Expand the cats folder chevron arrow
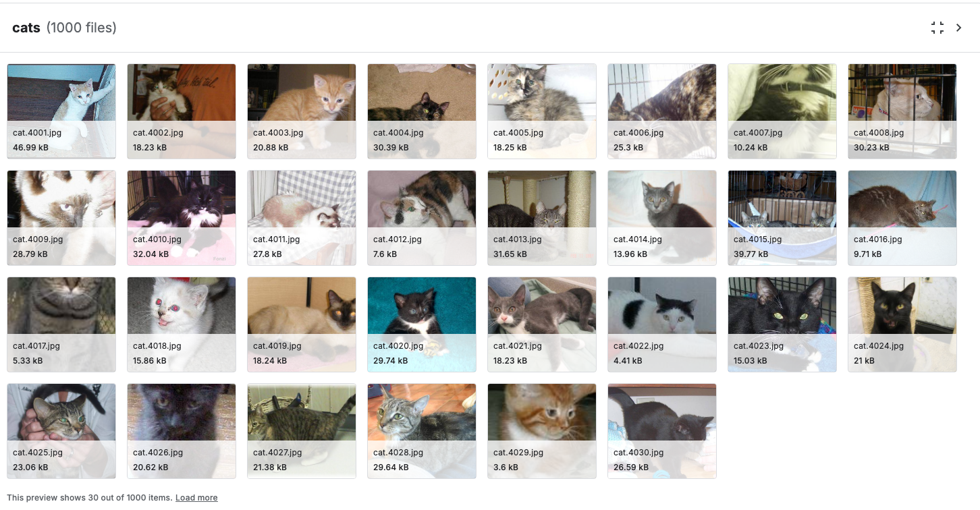This screenshot has width=980, height=510. [x=958, y=28]
